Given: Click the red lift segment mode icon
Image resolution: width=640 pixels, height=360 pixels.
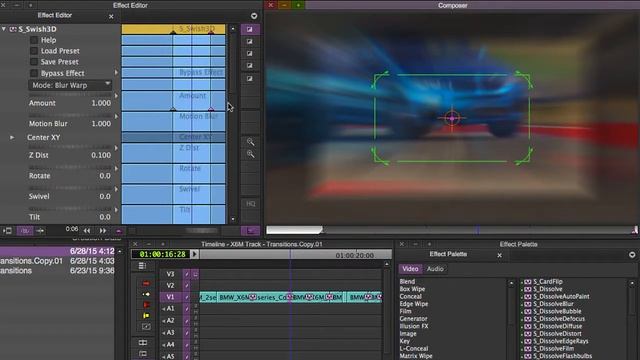Looking at the screenshot, I should click(x=146, y=283).
